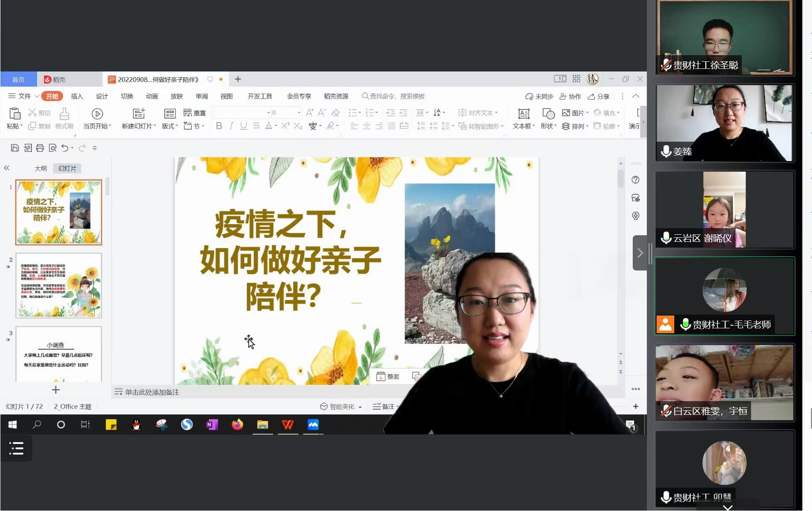Open Firefox from the Windows taskbar
Image resolution: width=812 pixels, height=511 pixels.
pos(237,425)
